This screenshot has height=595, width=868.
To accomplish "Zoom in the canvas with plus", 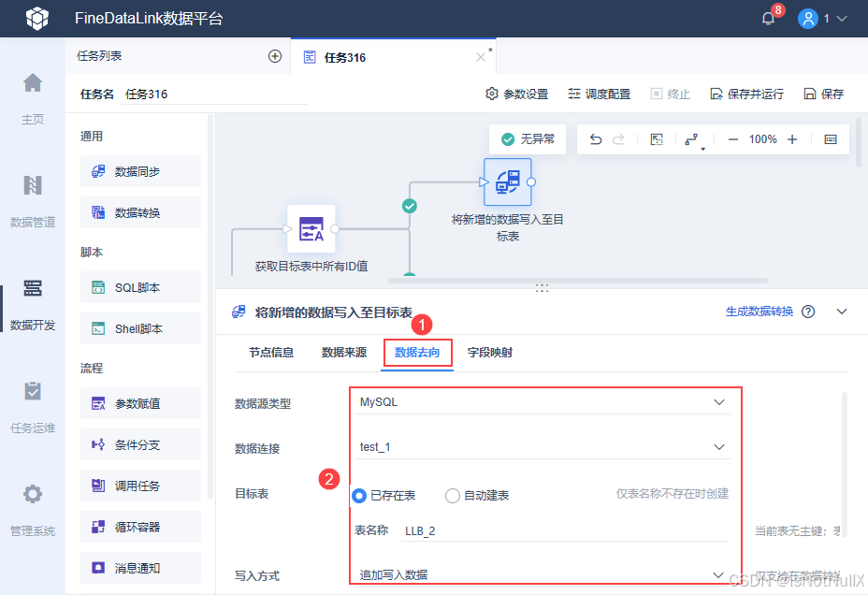I will point(792,139).
